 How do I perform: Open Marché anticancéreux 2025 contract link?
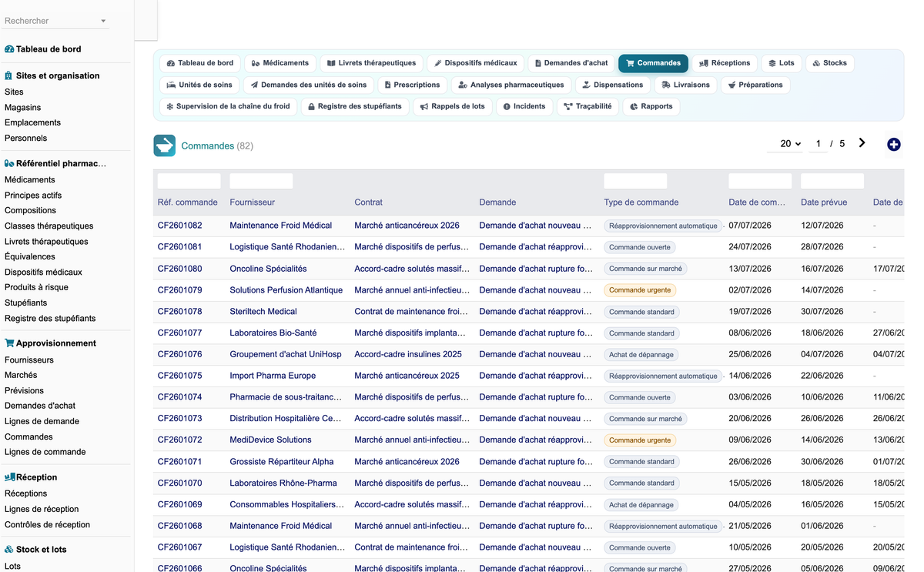[x=407, y=376]
